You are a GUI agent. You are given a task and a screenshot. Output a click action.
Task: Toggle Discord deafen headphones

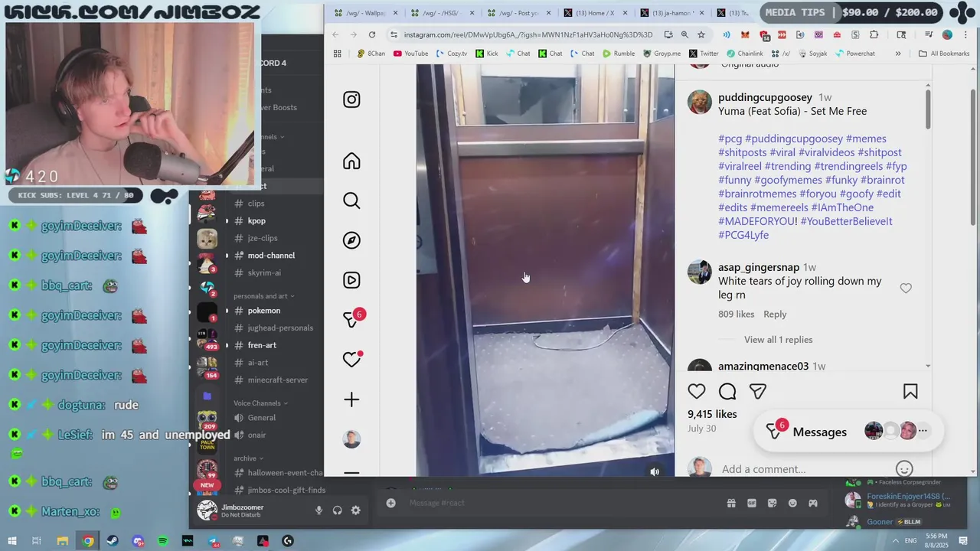(337, 510)
